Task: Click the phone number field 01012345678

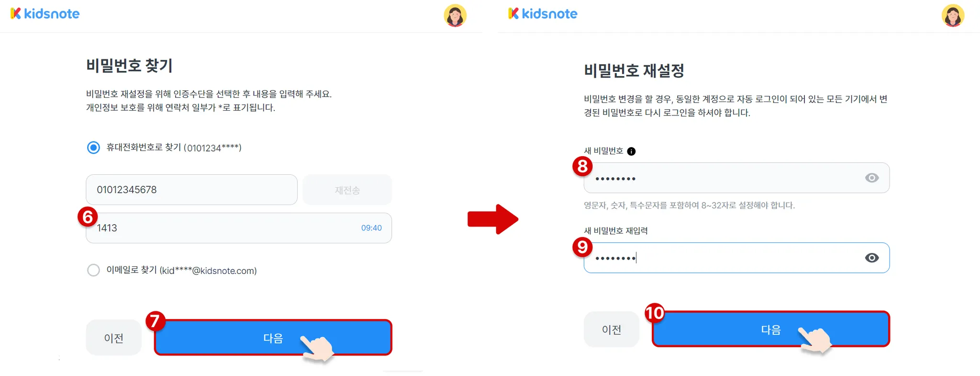Action: point(191,190)
